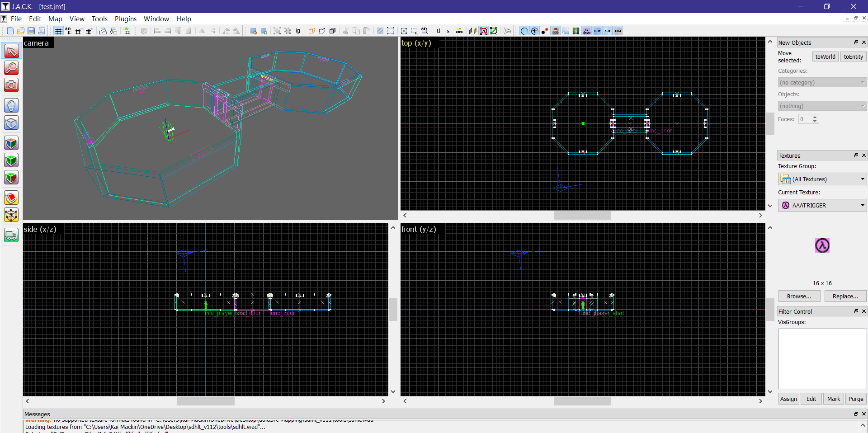The height and width of the screenshot is (433, 868).
Task: Select the Path tool (truck icon)
Action: point(11,235)
